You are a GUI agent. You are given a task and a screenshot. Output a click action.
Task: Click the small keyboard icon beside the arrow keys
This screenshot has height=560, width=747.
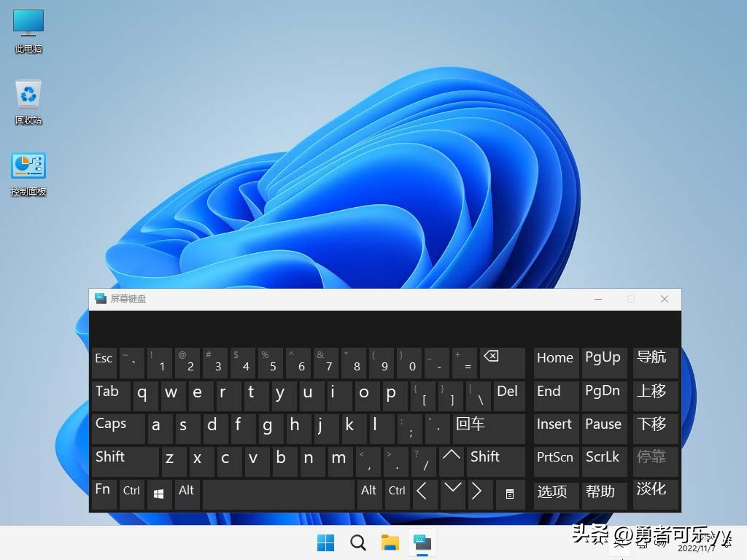pyautogui.click(x=510, y=494)
